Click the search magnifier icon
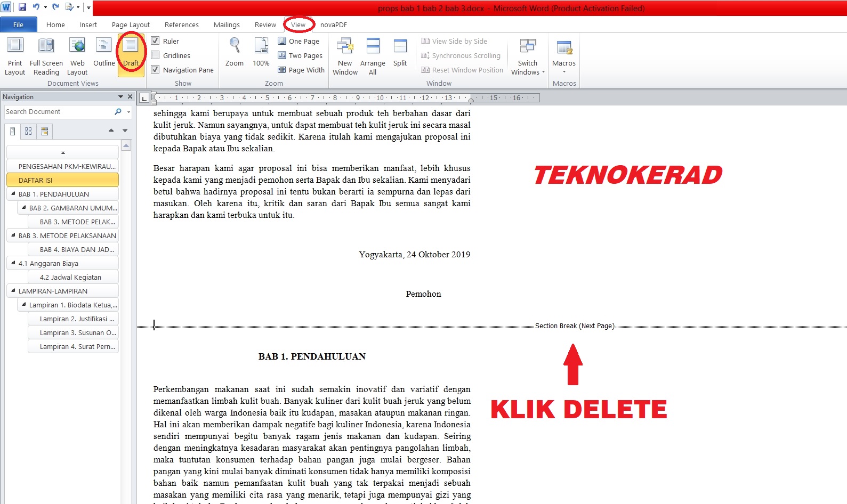The height and width of the screenshot is (504, 847). 118,111
